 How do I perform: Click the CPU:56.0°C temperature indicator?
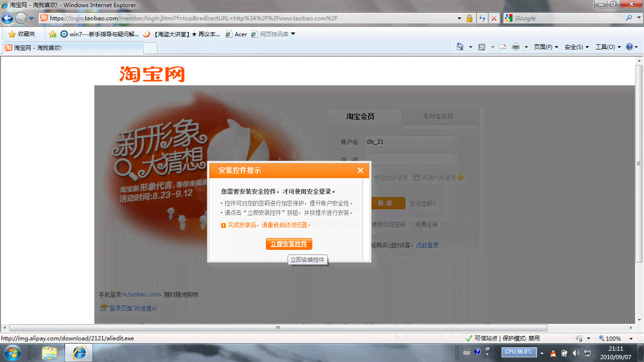(519, 352)
